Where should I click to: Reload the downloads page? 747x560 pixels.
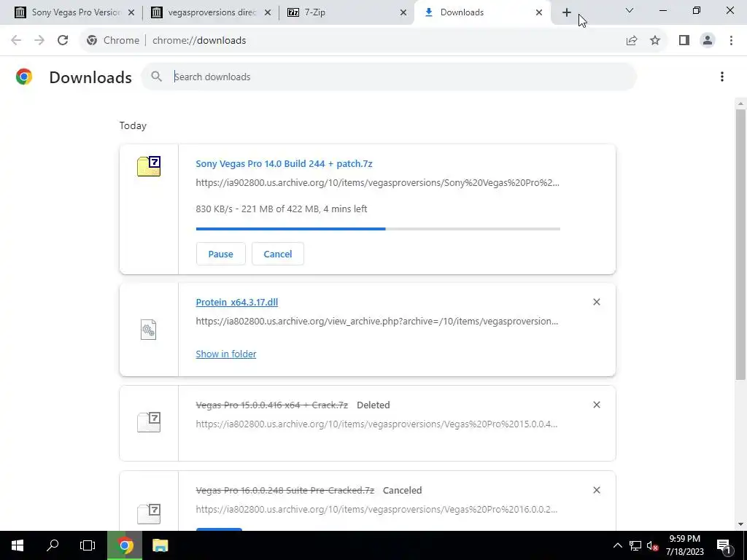[63, 41]
